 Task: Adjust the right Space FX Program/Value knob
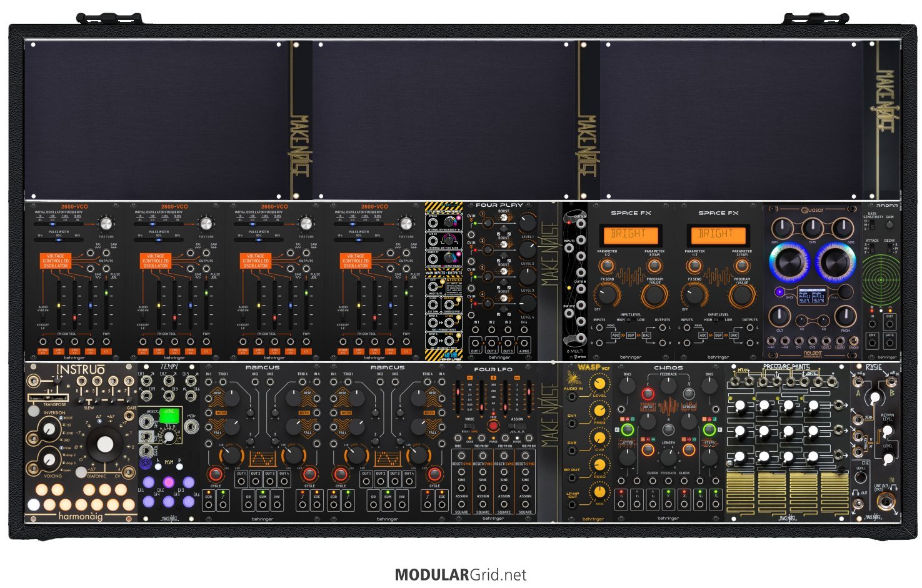[x=742, y=295]
